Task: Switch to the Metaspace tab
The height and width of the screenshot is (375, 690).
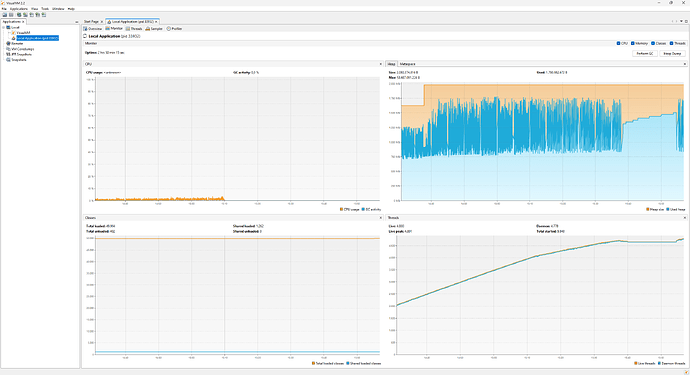Action: [407, 64]
